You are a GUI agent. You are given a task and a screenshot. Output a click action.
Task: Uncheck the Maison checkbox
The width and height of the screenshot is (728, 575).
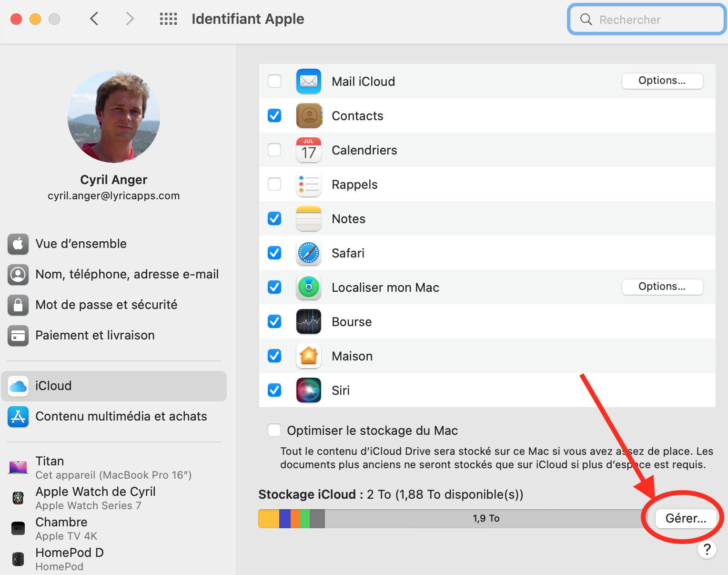(274, 356)
